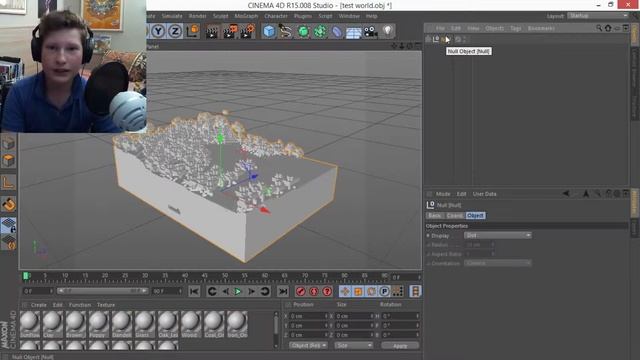
Task: Open the Character menu
Action: point(276,16)
